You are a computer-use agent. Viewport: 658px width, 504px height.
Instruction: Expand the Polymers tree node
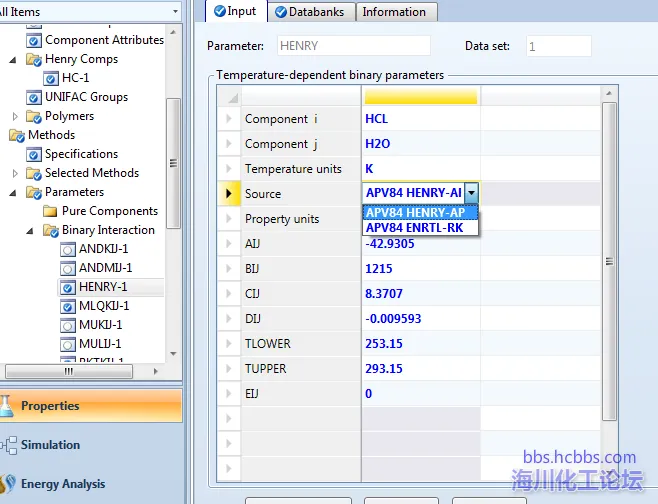coord(15,116)
